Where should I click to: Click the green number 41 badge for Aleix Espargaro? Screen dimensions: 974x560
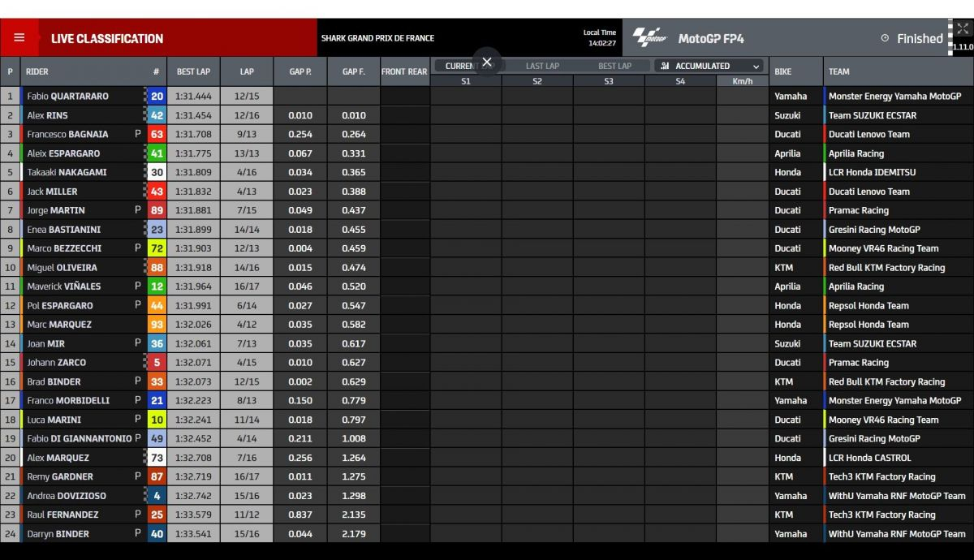tap(157, 153)
